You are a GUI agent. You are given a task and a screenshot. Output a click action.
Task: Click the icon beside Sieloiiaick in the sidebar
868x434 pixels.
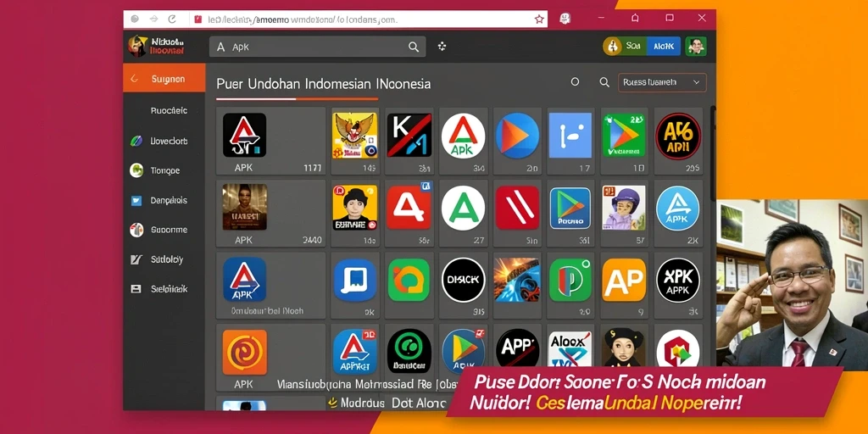(136, 289)
